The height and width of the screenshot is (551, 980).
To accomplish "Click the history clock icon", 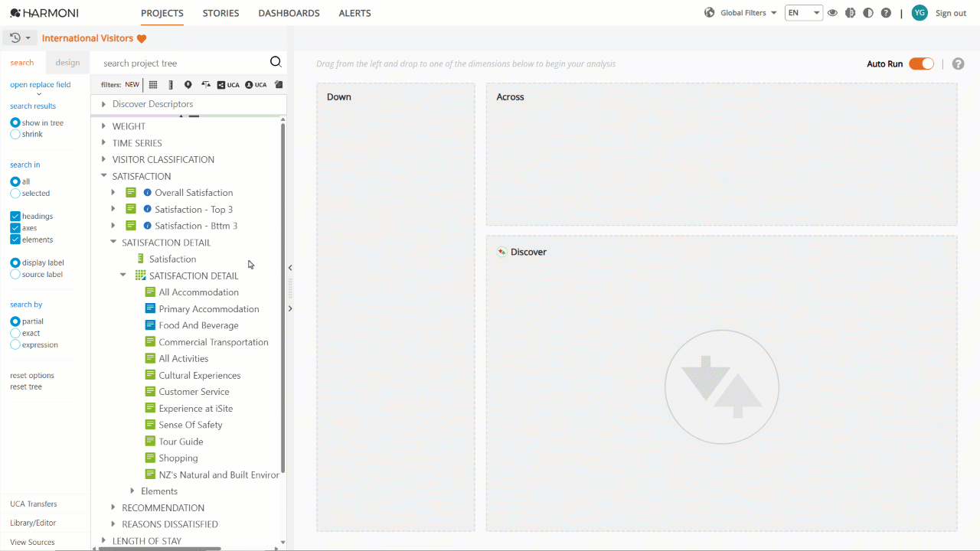I will pos(15,37).
